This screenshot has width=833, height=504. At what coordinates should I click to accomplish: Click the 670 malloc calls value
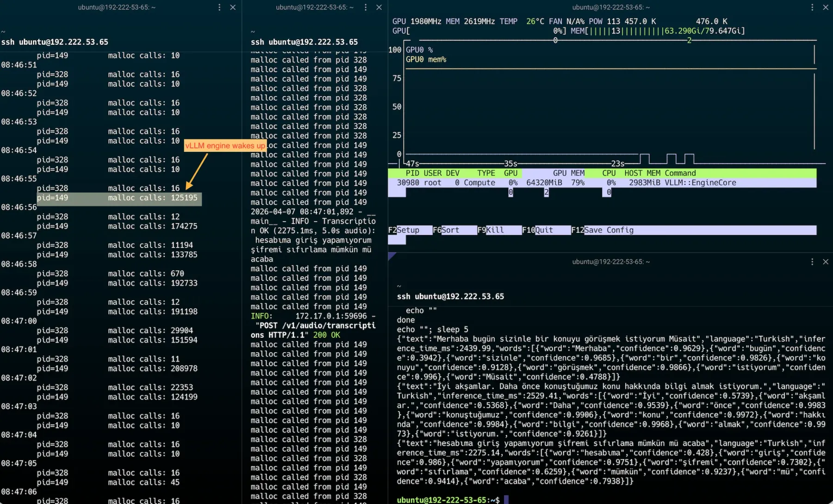(x=177, y=274)
